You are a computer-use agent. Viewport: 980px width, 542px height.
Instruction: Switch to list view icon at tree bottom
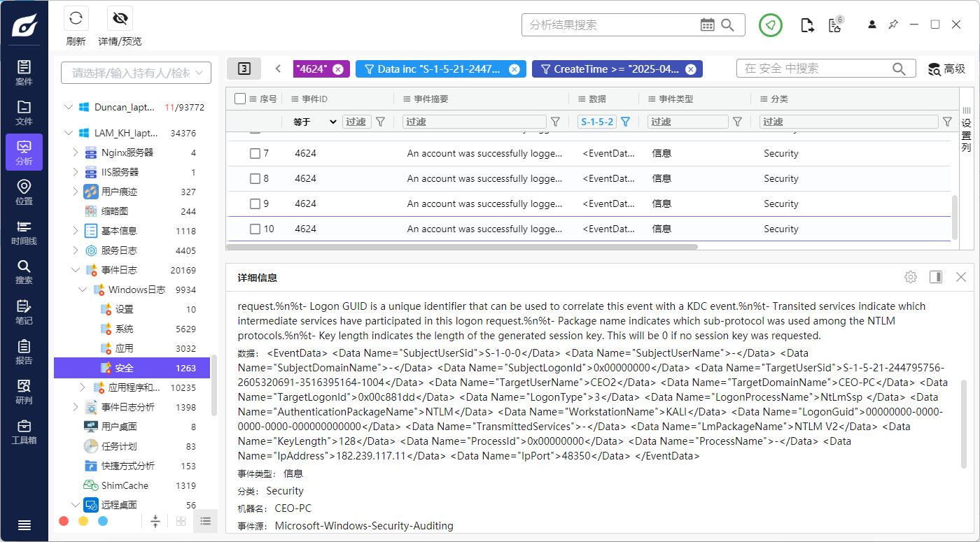(205, 521)
